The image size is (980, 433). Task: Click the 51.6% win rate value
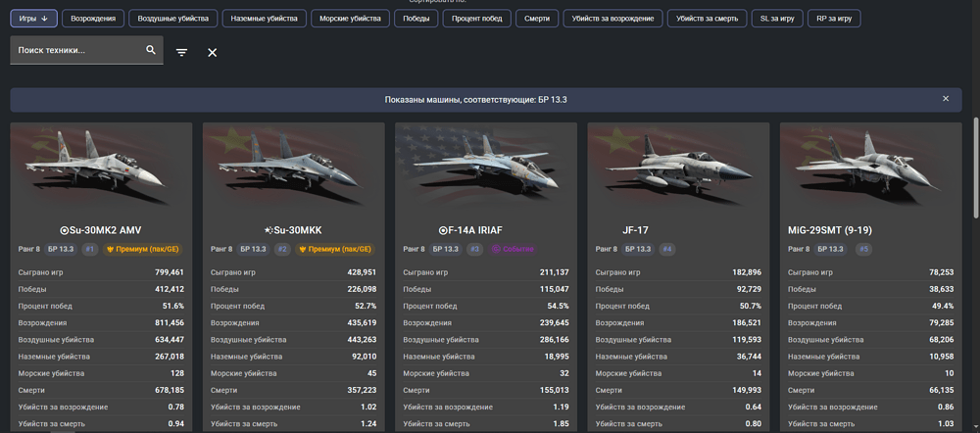tap(173, 307)
